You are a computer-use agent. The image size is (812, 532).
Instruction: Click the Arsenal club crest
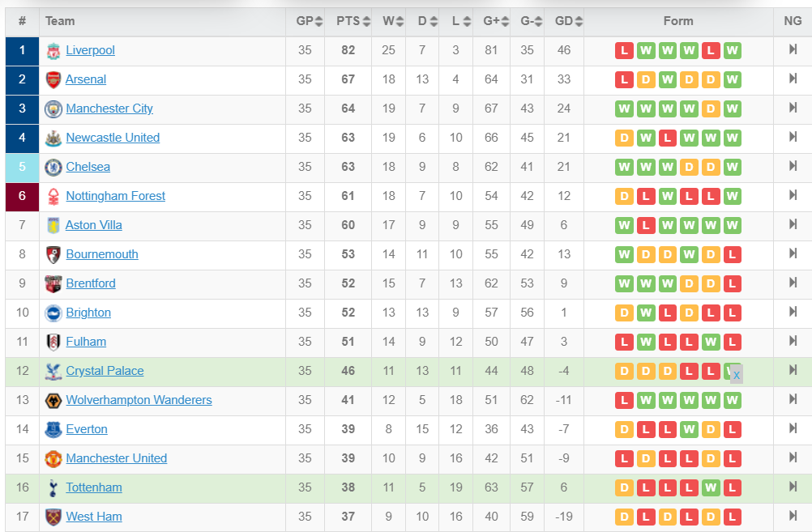point(53,79)
